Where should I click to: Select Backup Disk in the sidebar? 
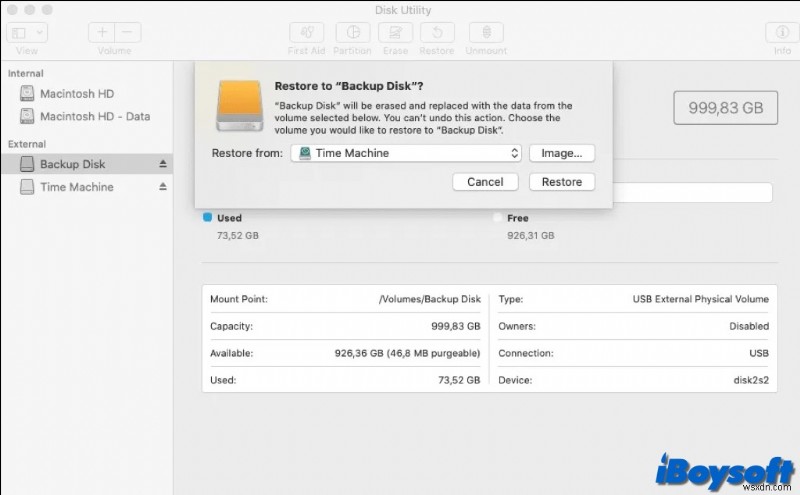(x=87, y=164)
